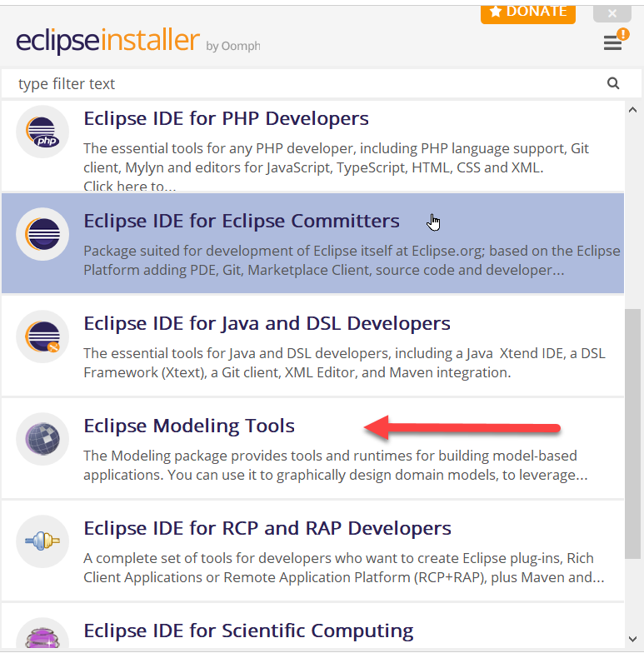This screenshot has height=658, width=644.
Task: Click the scrollbar up arrow
Action: (x=632, y=110)
